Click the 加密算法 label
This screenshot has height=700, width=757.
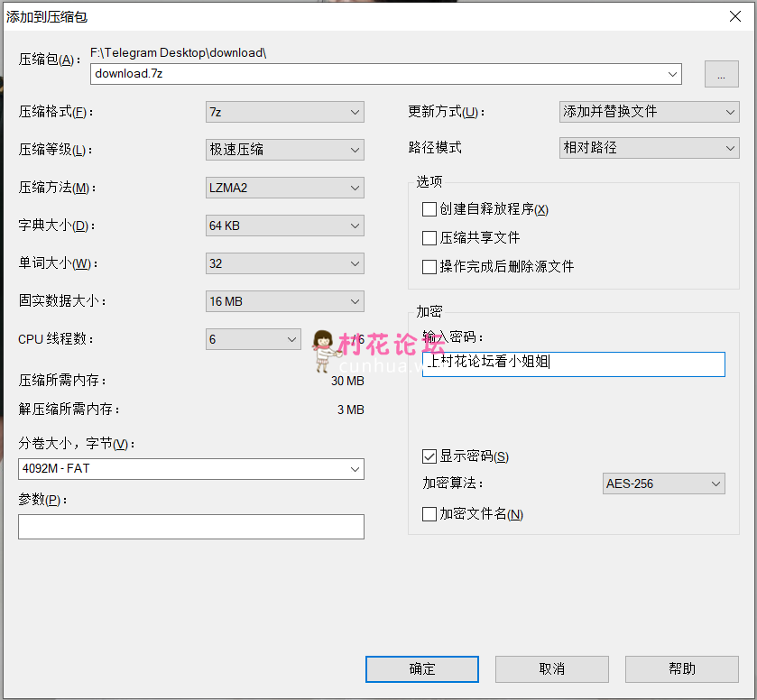point(453,484)
